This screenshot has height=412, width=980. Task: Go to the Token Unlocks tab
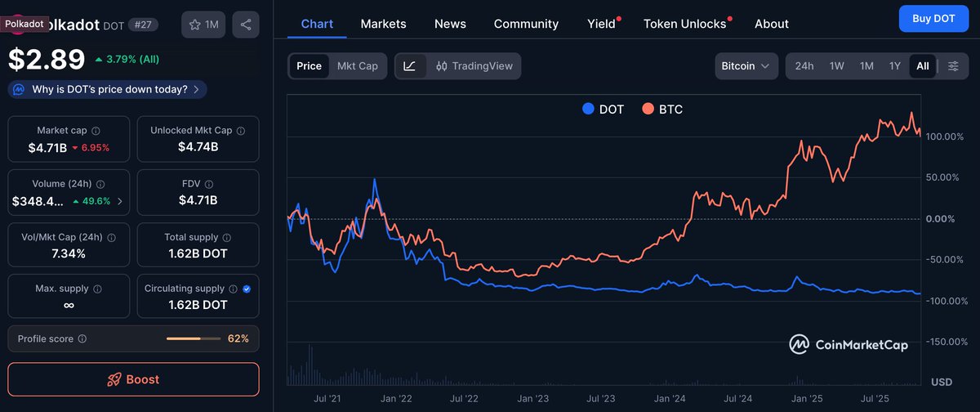point(685,24)
